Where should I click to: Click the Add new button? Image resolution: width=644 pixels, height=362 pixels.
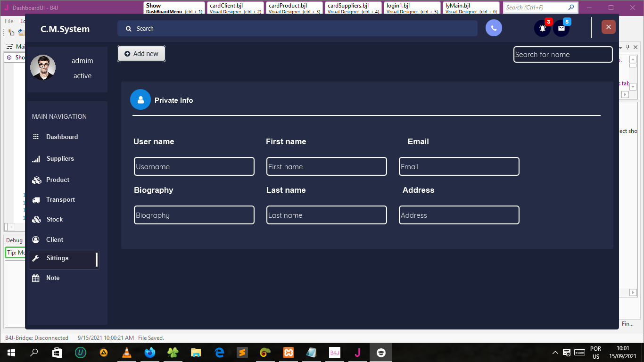141,54
